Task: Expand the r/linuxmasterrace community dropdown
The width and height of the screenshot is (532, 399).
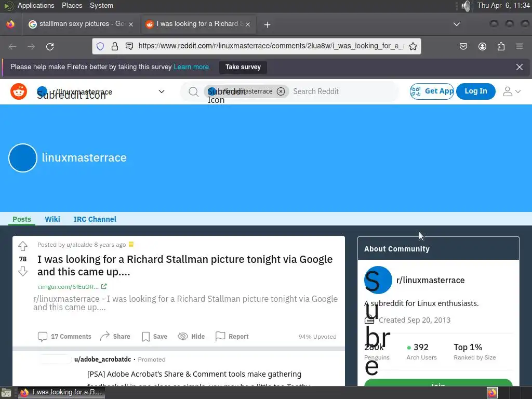Action: [162, 91]
